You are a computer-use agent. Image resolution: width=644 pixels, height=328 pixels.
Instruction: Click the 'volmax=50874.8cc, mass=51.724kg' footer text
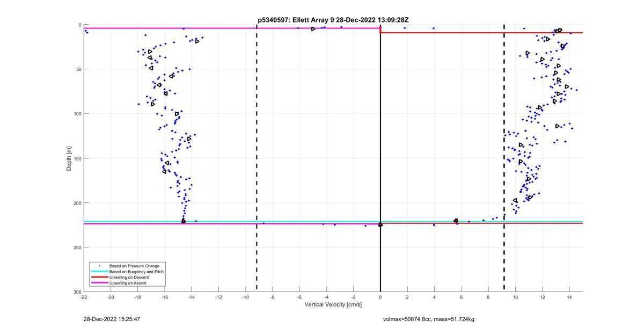click(428, 319)
